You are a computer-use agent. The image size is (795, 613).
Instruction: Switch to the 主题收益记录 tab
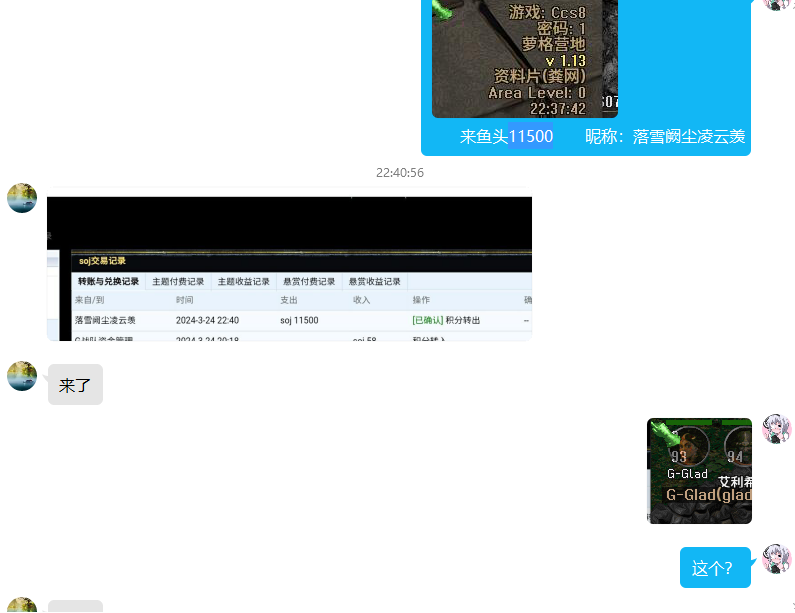coord(244,282)
